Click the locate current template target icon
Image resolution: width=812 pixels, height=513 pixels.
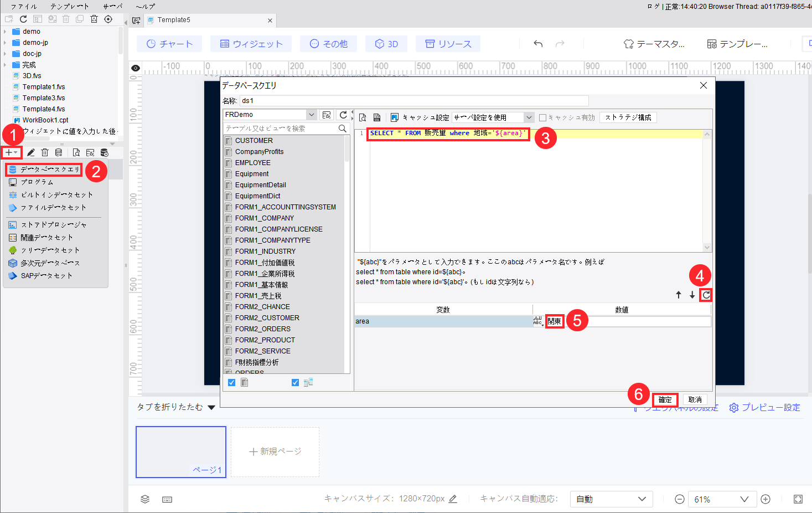108,19
